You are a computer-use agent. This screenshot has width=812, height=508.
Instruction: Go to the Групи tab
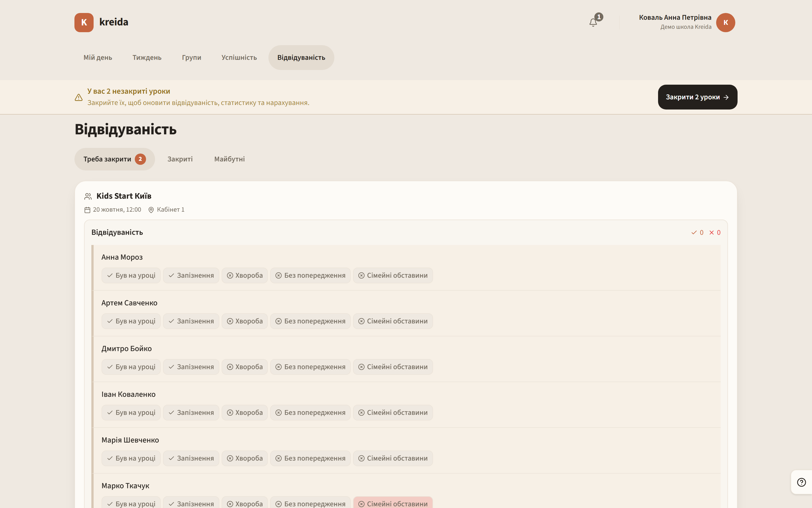(x=192, y=58)
